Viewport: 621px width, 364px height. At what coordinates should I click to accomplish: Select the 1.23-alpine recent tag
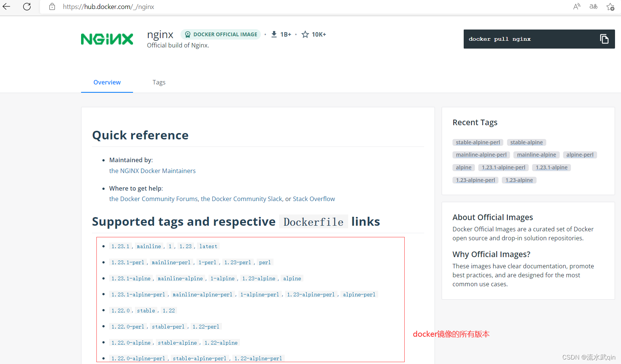[519, 180]
